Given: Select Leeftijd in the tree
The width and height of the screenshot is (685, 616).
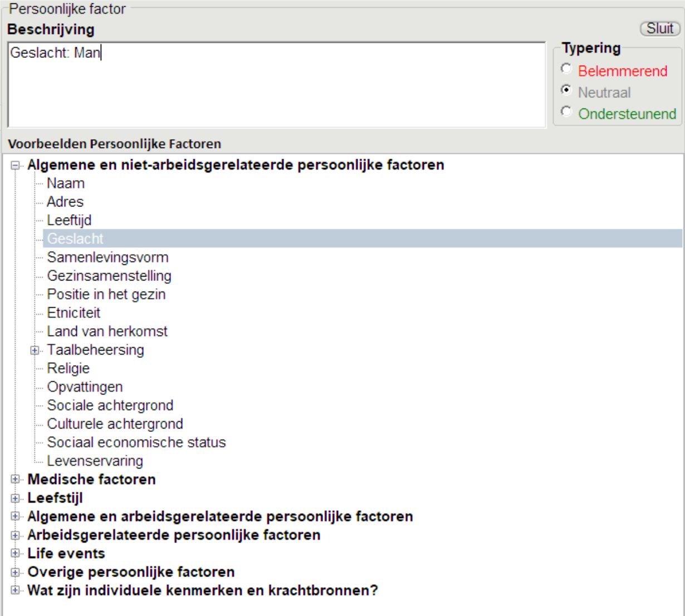Looking at the screenshot, I should click(x=69, y=220).
